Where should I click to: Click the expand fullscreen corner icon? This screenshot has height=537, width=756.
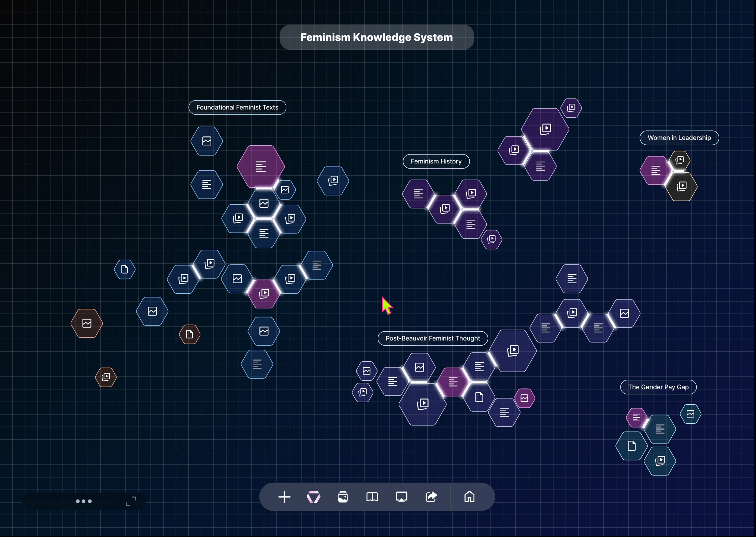(131, 501)
